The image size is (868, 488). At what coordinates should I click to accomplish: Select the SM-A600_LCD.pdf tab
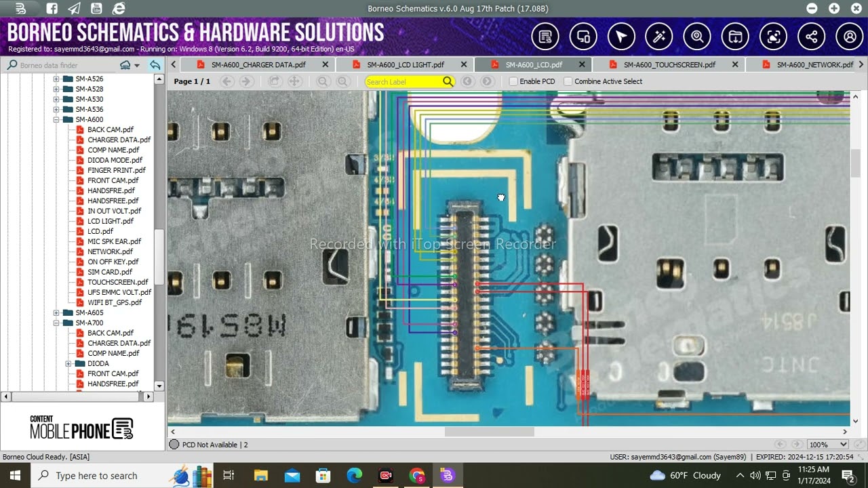[534, 65]
